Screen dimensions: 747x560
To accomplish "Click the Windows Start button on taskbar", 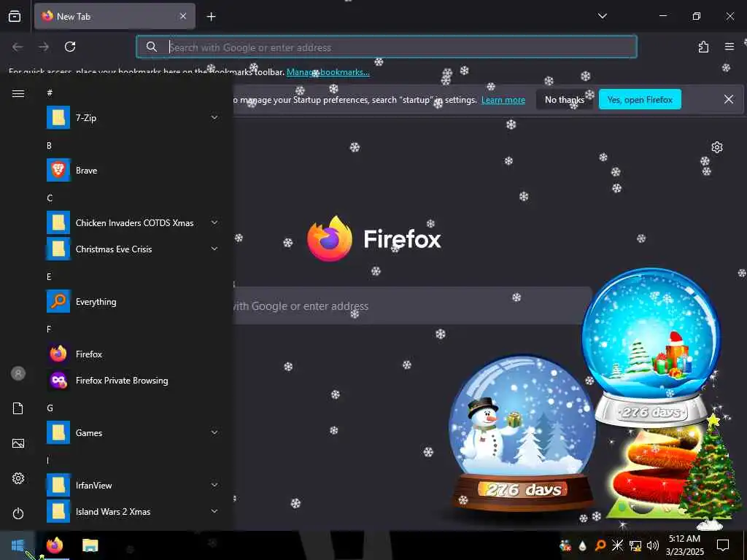I will tap(18, 545).
